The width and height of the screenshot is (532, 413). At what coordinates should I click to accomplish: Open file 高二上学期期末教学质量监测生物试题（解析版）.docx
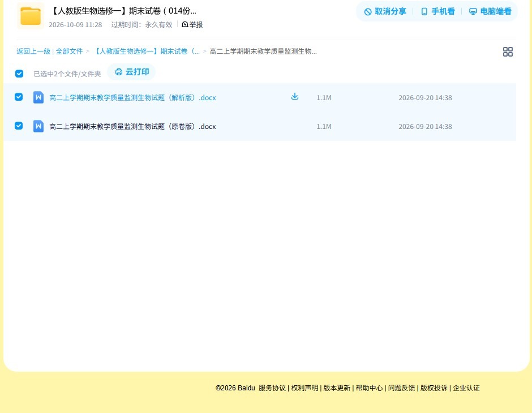click(132, 98)
